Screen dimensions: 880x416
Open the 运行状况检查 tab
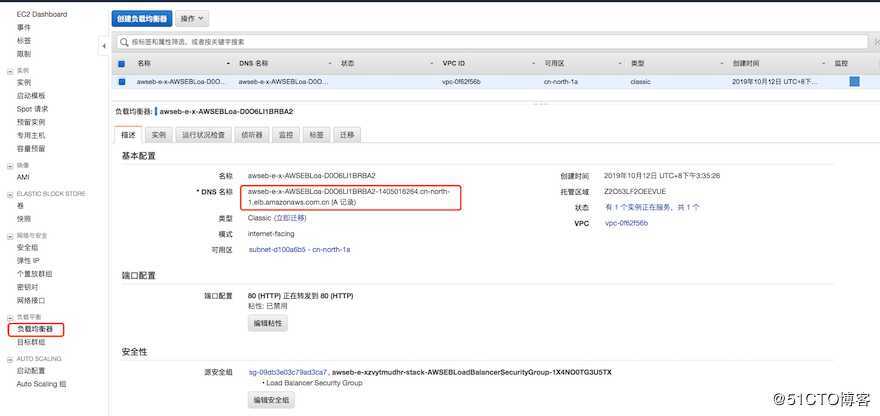(x=204, y=135)
